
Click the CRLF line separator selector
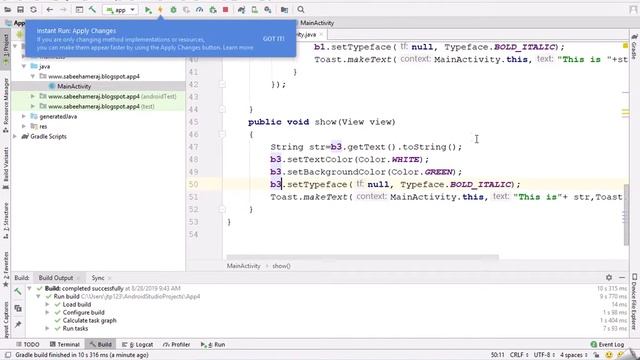(519, 355)
